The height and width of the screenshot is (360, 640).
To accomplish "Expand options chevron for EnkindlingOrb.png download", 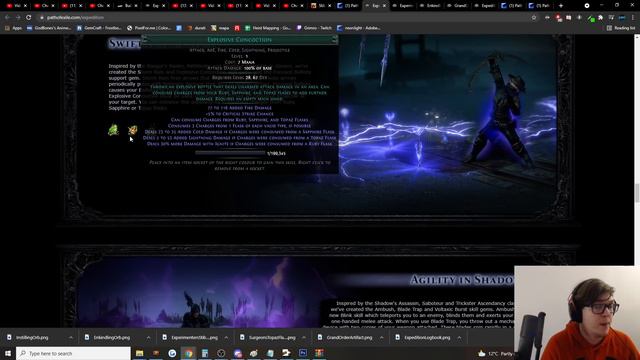I will [x=148, y=338].
